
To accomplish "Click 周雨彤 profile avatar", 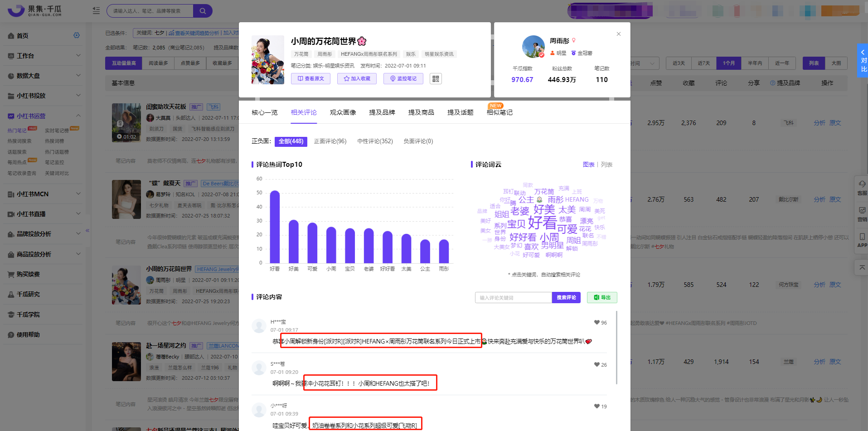I will [x=533, y=47].
